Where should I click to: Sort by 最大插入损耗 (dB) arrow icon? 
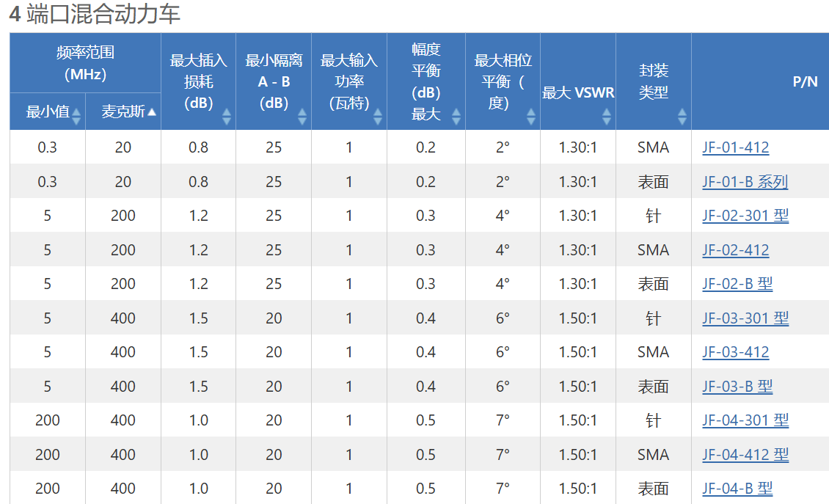(x=227, y=117)
